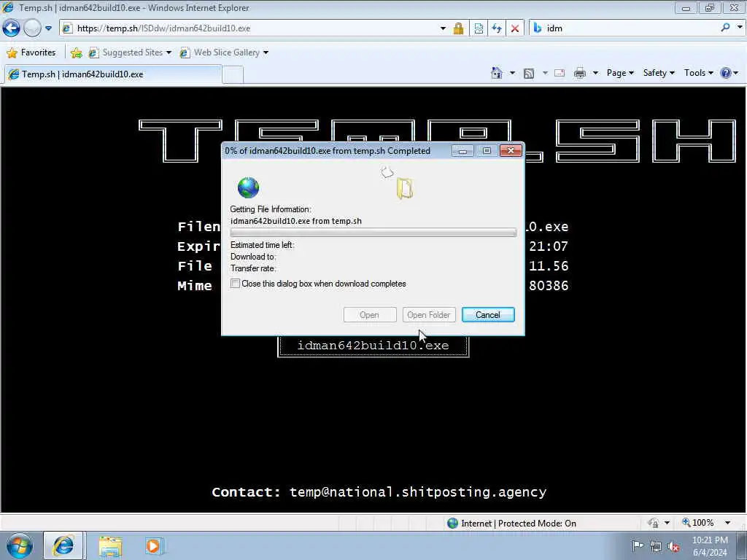The width and height of the screenshot is (747, 560).
Task: Click the contact email text on page
Action: 418,492
